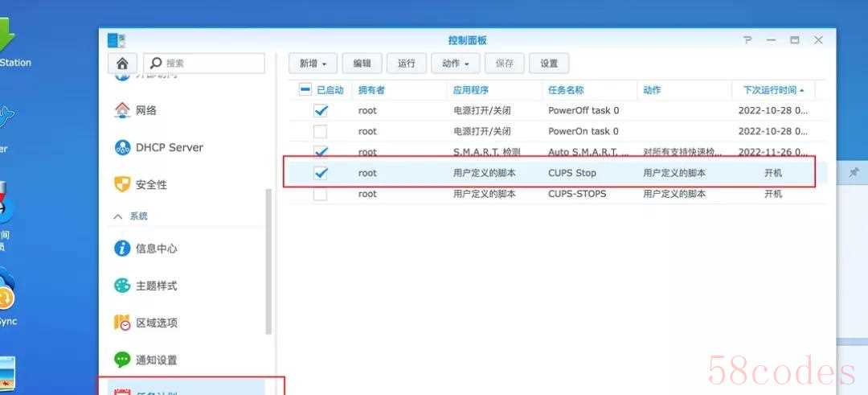Open 通知设置 chat bubble icon
868x395 pixels.
pyautogui.click(x=122, y=360)
